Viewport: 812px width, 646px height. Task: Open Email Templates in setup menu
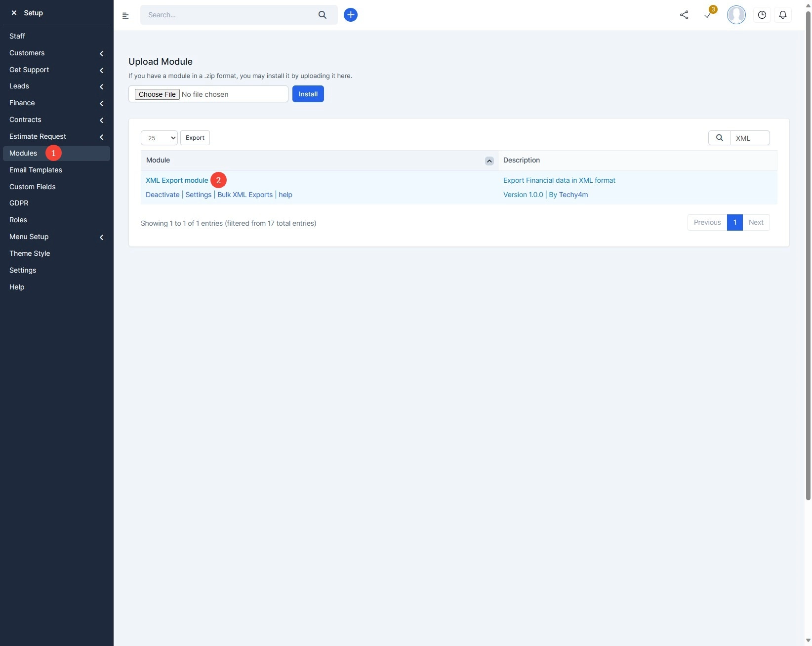click(36, 170)
